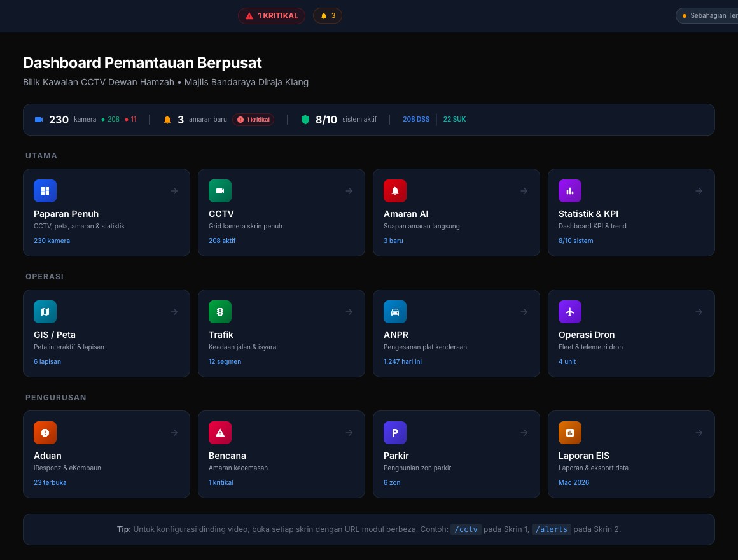
Task: Click the Bencana warning triangle icon
Action: tap(219, 433)
